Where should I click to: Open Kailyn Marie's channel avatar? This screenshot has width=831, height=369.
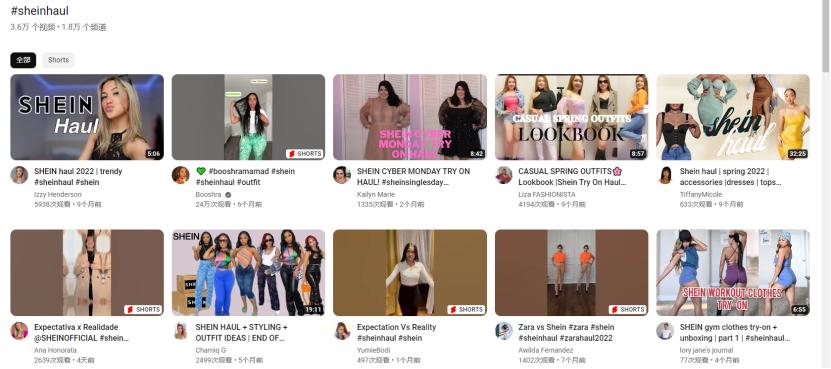point(342,175)
